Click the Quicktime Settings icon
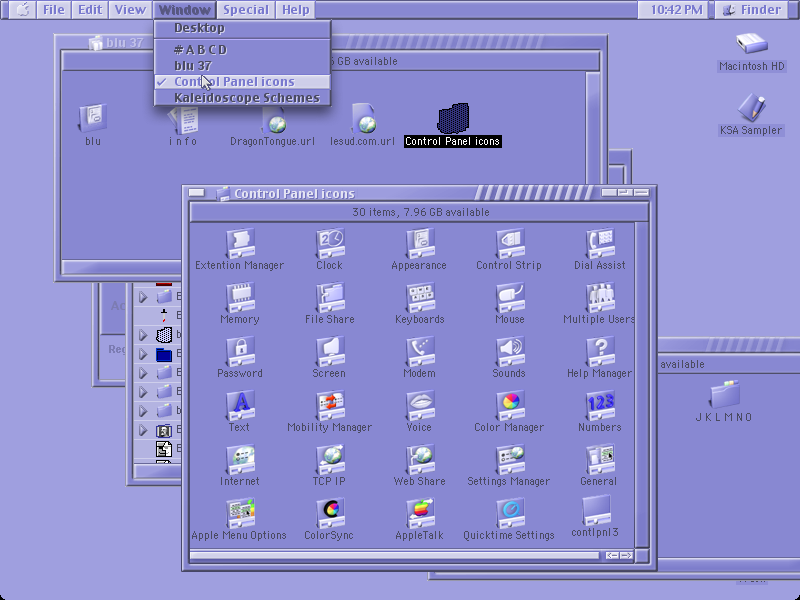The height and width of the screenshot is (600, 800). pyautogui.click(x=510, y=514)
